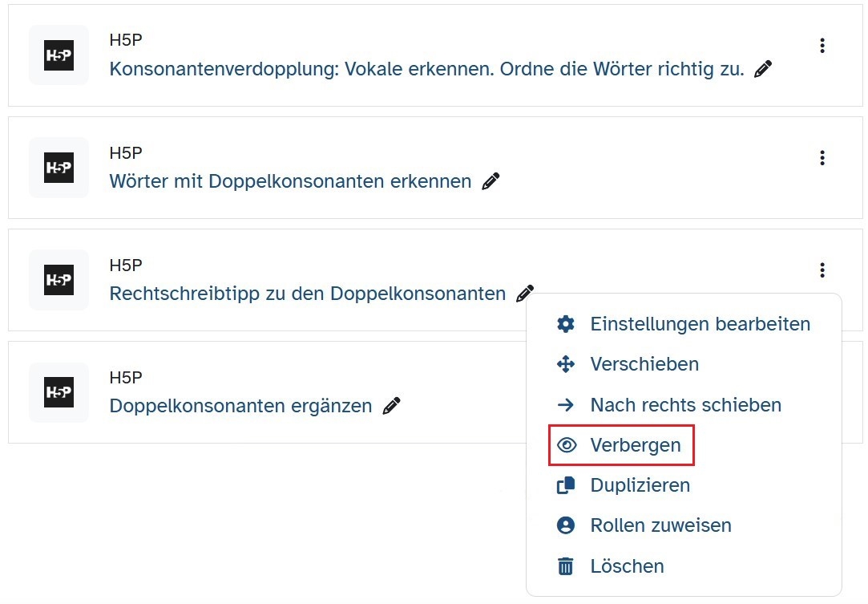Image resolution: width=868 pixels, height=604 pixels.
Task: Click H5P icon beside Rechtschreibtipp activity
Action: coord(59,280)
